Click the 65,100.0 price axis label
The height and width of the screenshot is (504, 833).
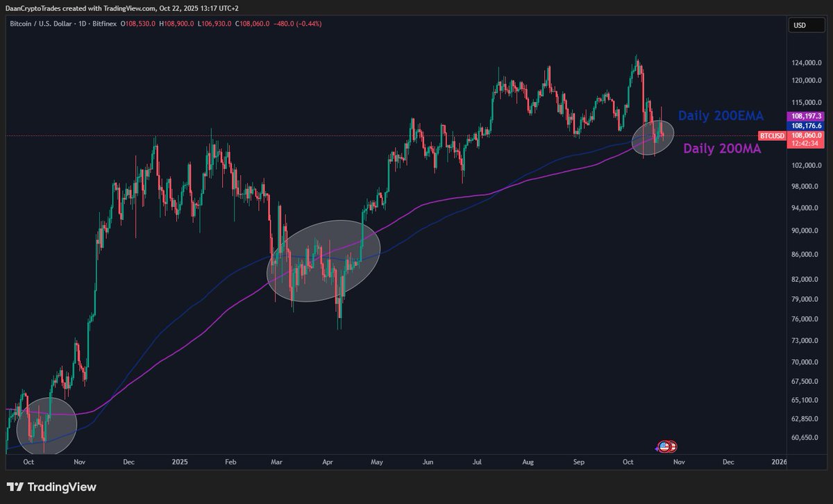point(806,400)
